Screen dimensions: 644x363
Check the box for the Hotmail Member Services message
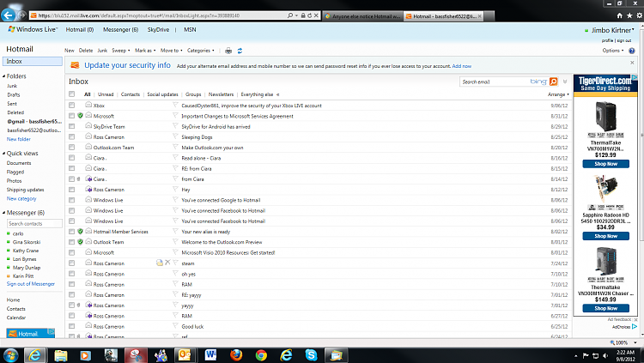click(72, 232)
